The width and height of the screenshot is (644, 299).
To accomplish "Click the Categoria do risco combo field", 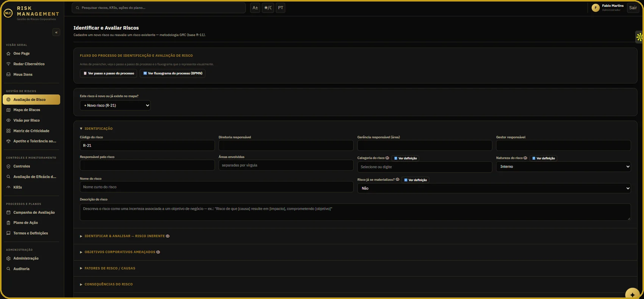I will pyautogui.click(x=425, y=167).
